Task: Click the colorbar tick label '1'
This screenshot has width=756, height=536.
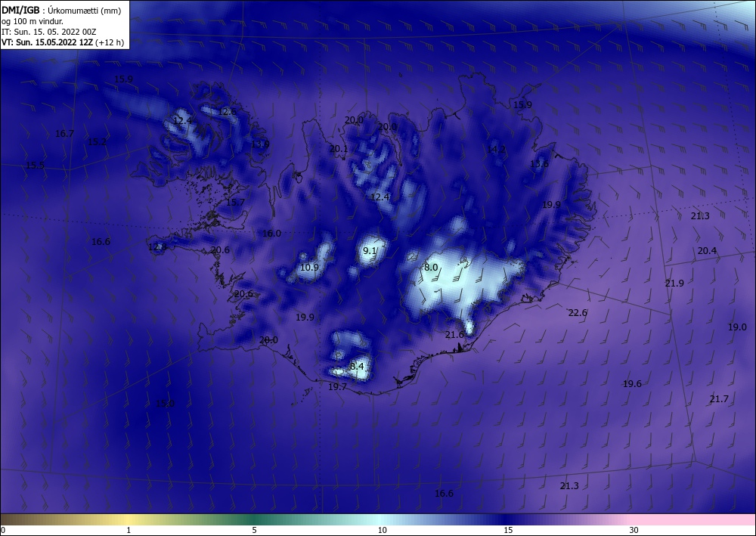Action: click(129, 530)
